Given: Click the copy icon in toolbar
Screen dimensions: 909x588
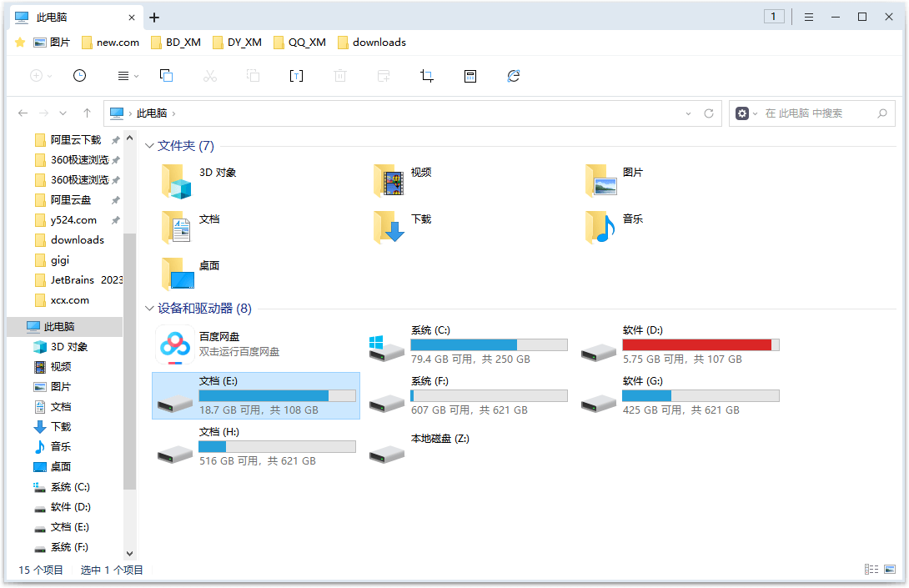Looking at the screenshot, I should pos(167,76).
